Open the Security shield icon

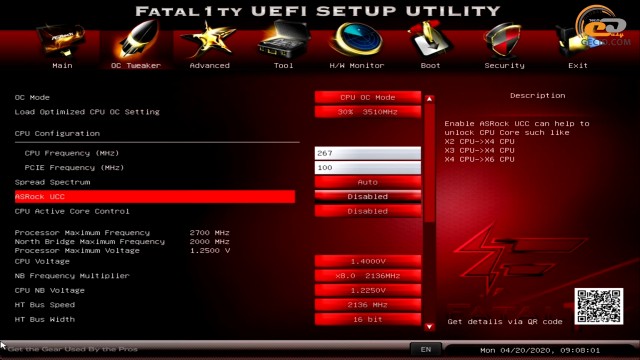(x=503, y=40)
